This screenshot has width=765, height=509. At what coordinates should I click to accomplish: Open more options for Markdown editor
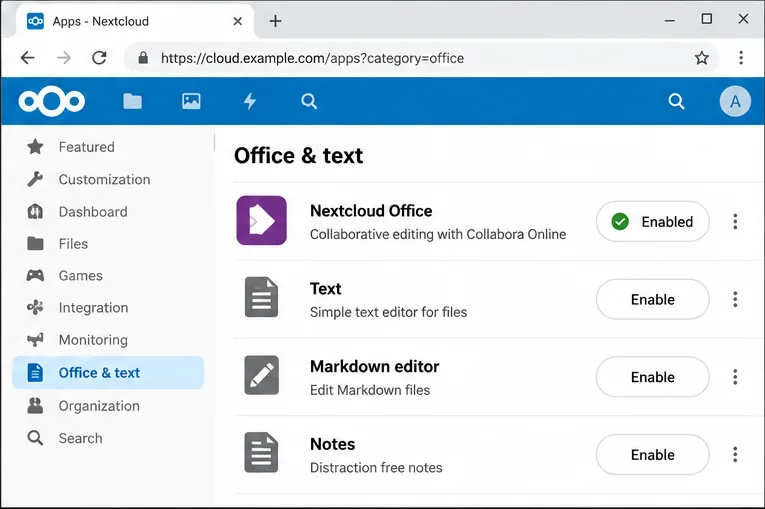coord(735,377)
